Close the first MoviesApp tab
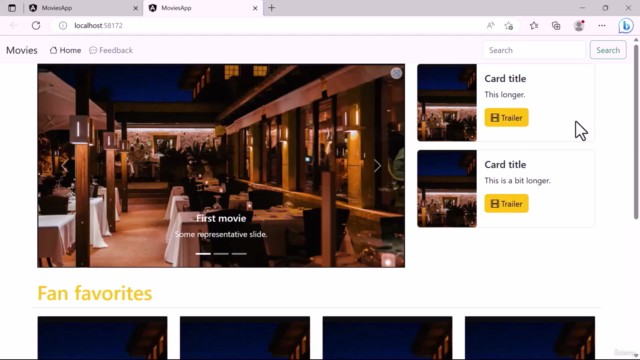 [136, 8]
